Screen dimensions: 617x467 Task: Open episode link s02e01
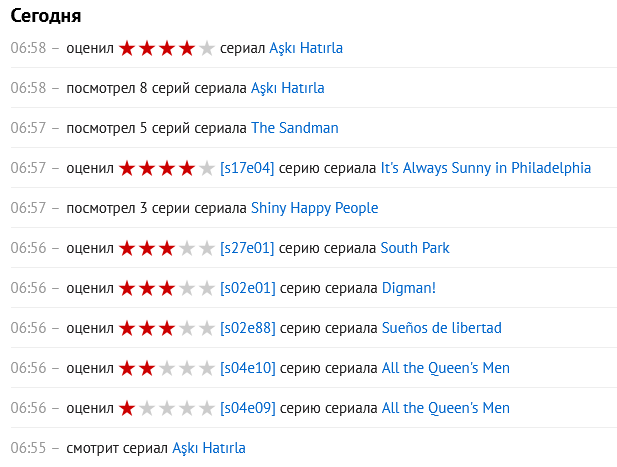[248, 288]
